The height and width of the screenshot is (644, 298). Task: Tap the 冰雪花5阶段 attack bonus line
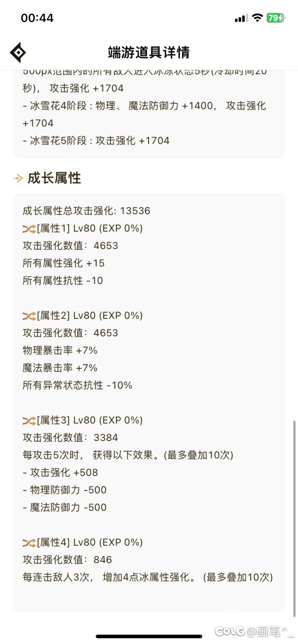coord(96,141)
